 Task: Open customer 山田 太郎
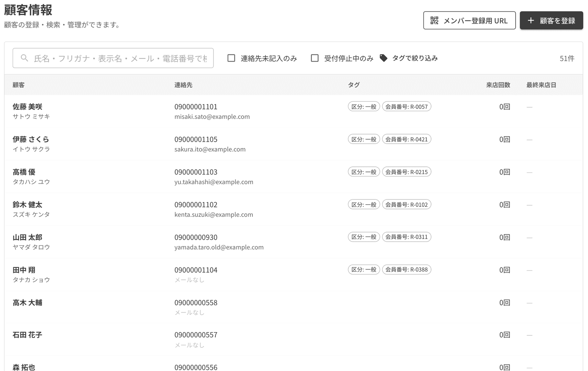click(28, 237)
